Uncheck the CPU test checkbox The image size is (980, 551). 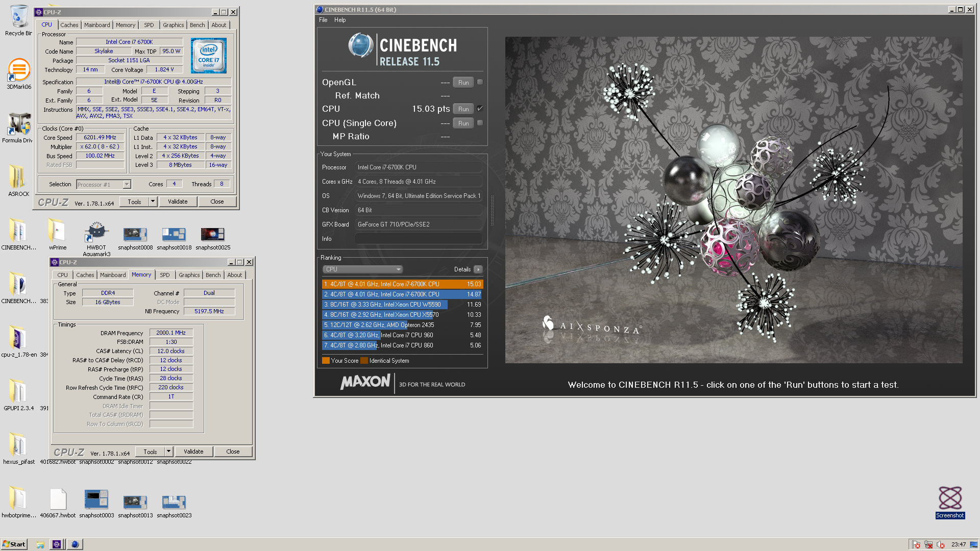pyautogui.click(x=480, y=109)
